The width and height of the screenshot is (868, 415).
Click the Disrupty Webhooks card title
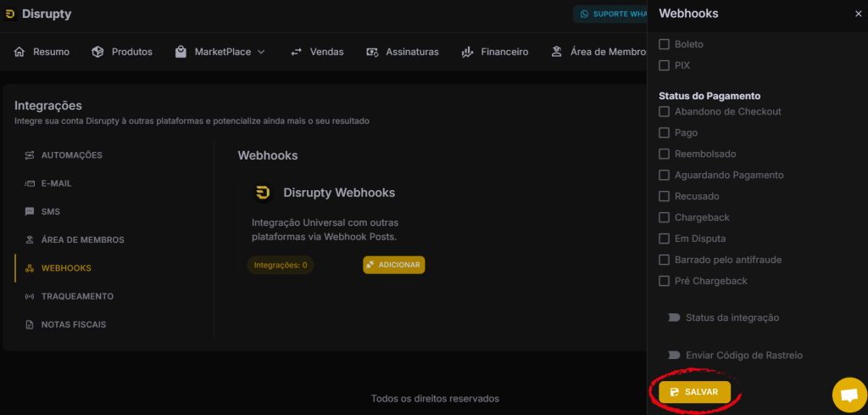(339, 193)
